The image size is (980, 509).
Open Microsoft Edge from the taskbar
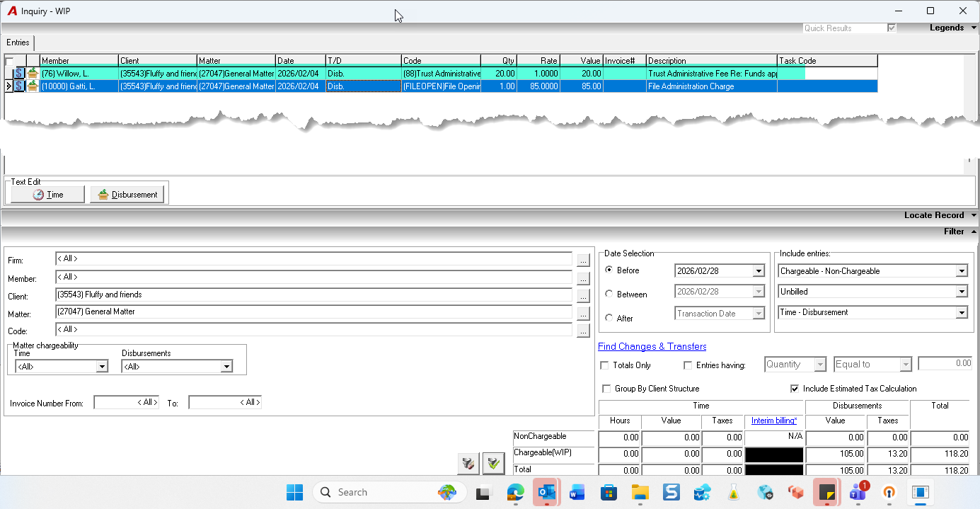pos(514,492)
